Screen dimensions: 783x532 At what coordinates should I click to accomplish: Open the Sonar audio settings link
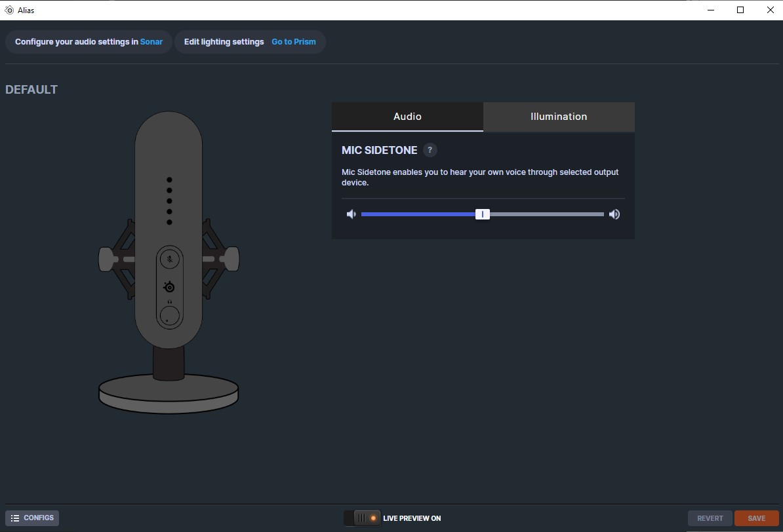tap(151, 42)
